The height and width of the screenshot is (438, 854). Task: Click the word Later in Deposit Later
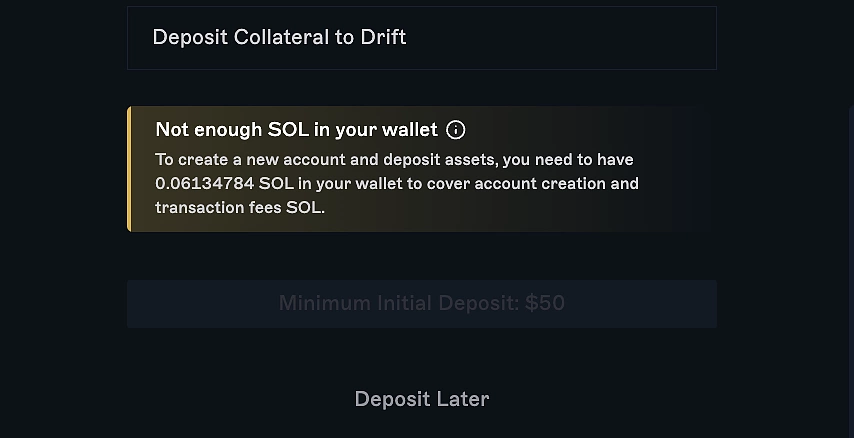tap(462, 399)
